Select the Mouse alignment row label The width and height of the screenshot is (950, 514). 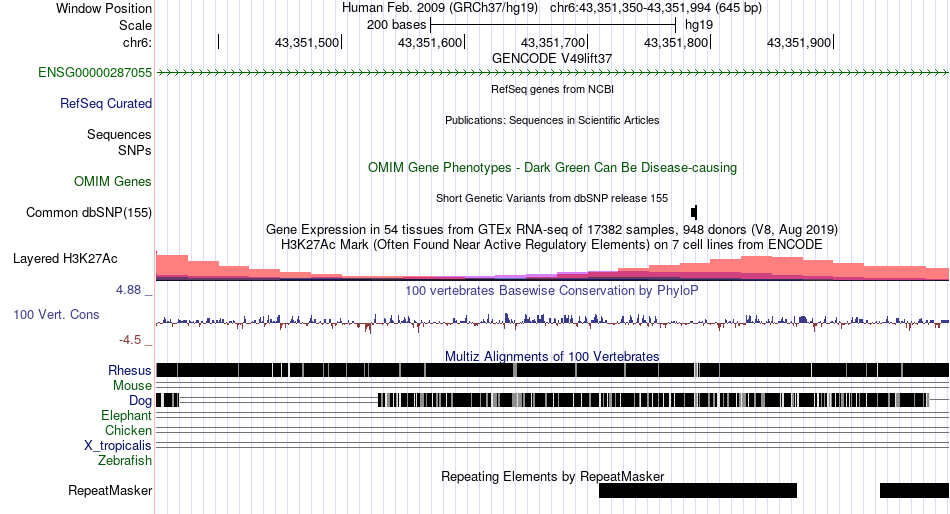(x=132, y=386)
